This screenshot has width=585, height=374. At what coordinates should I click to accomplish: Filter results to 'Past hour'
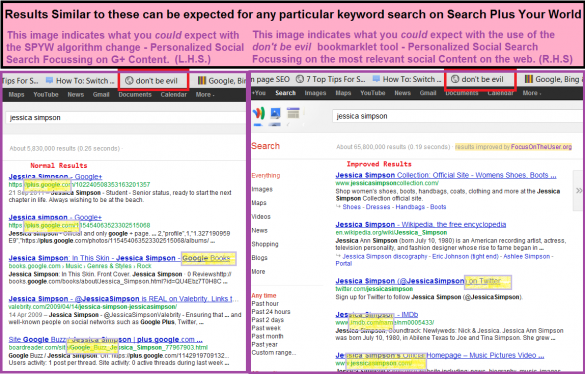[x=265, y=303]
